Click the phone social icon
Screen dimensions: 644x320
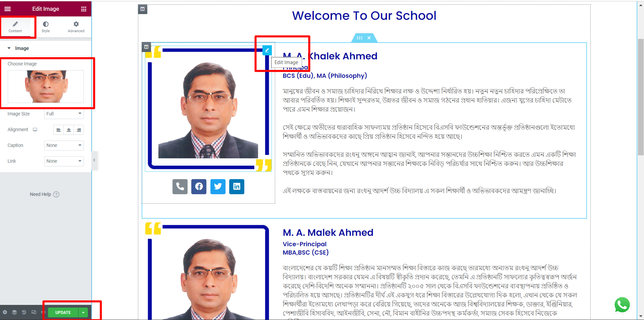(x=180, y=186)
